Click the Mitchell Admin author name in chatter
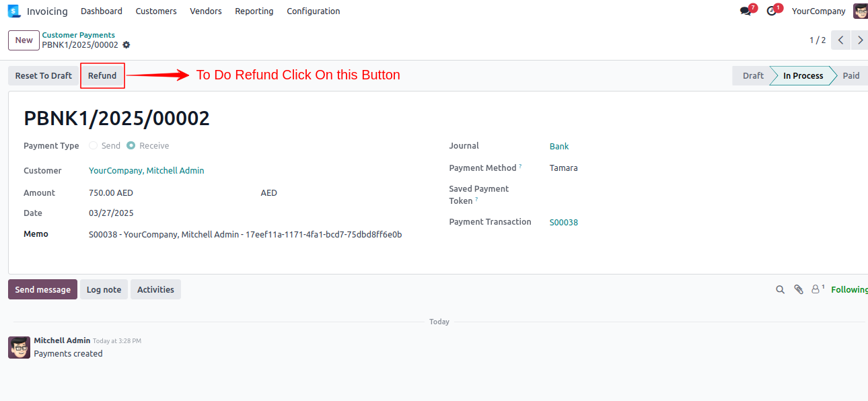Viewport: 868px width, 401px height. tap(62, 340)
